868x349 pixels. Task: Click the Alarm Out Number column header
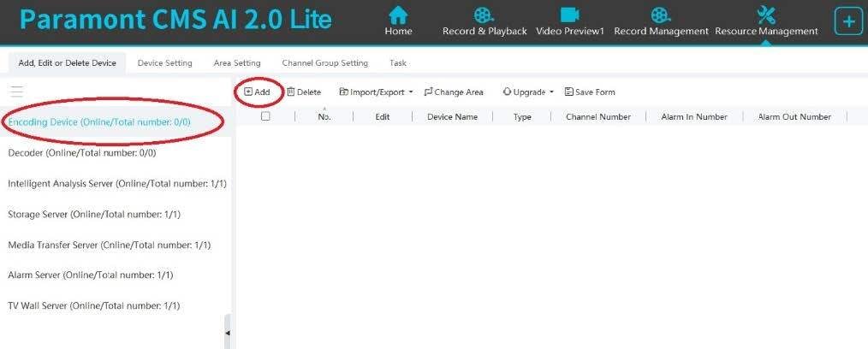point(794,116)
